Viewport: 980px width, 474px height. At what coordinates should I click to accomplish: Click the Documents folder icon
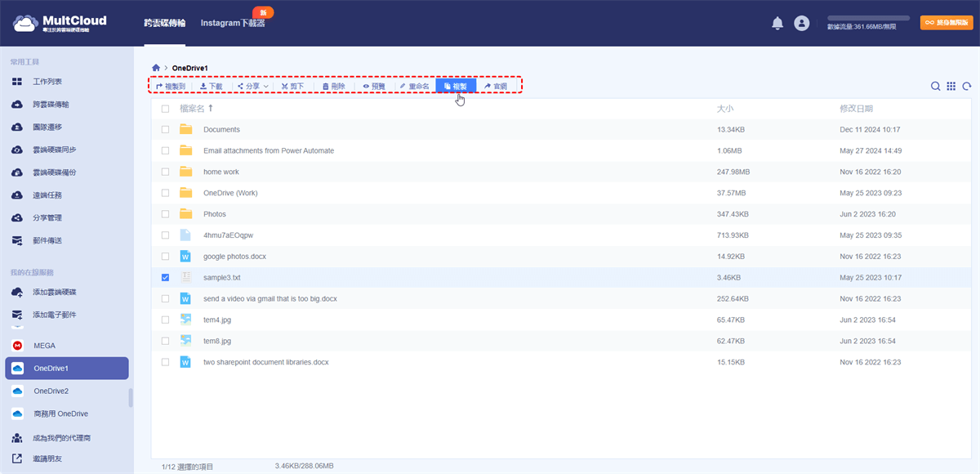[185, 129]
